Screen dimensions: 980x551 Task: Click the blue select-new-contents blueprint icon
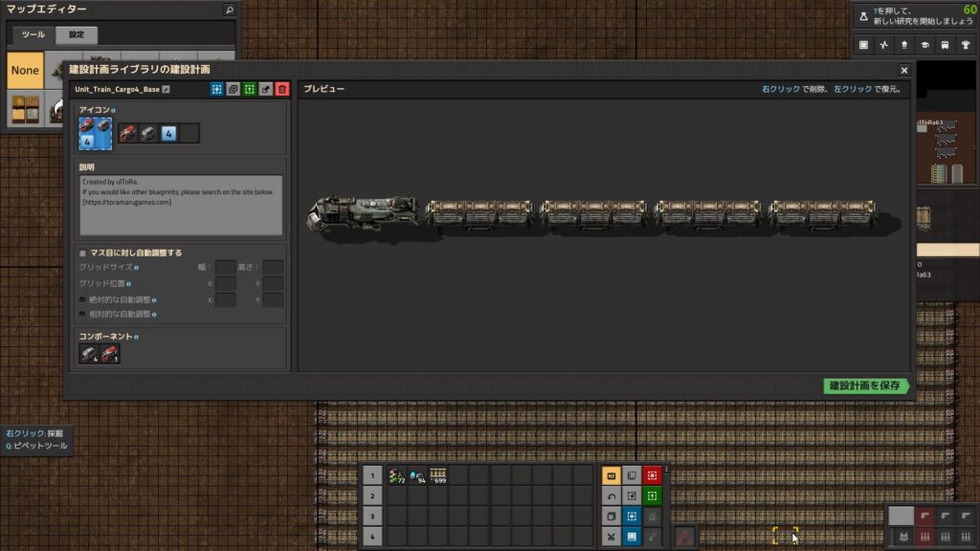217,89
